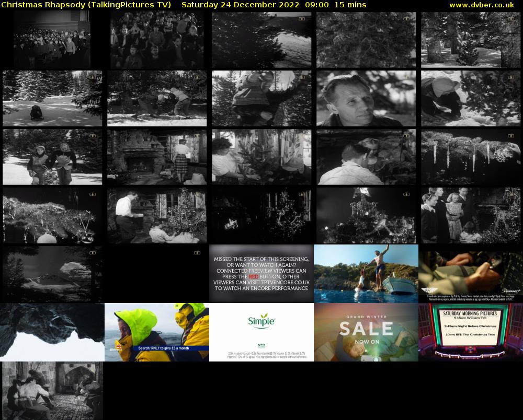This screenshot has height=420, width=523.
Task: Open the 'Missed the start of this screening' notice
Action: (x=261, y=274)
